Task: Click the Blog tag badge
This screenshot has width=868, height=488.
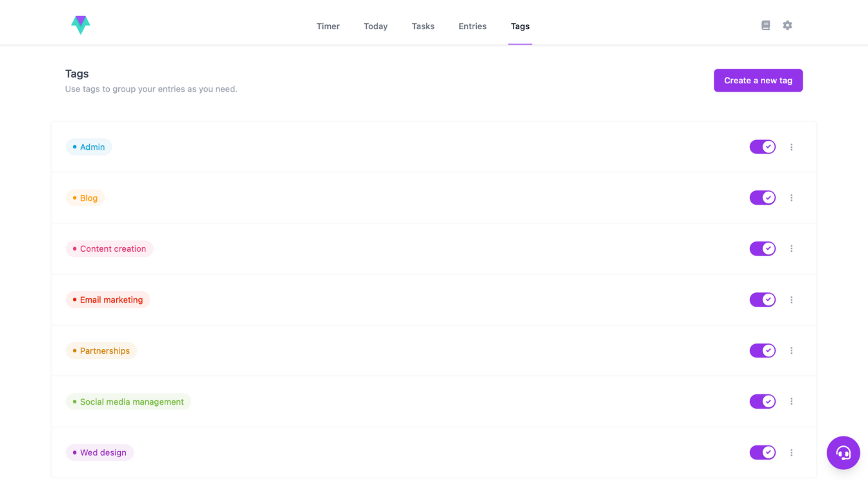Action: point(85,198)
